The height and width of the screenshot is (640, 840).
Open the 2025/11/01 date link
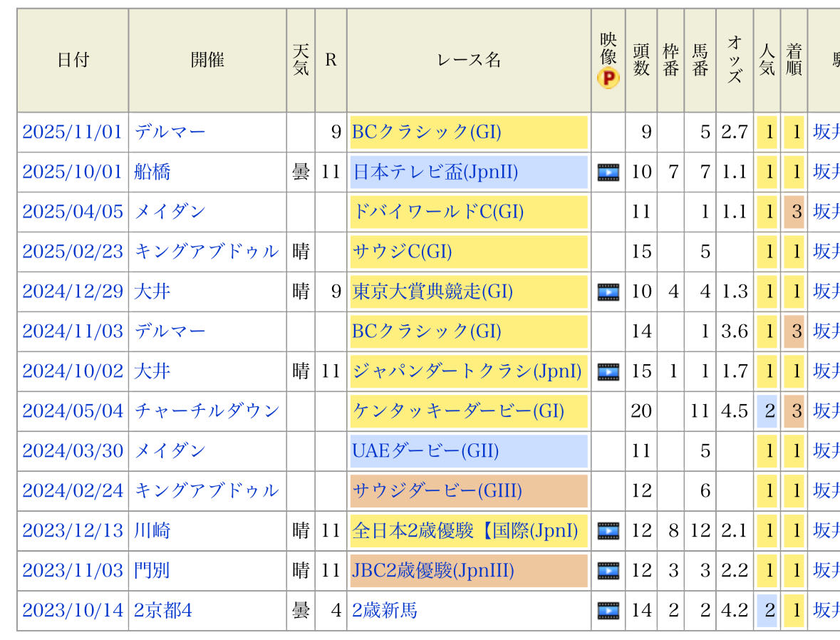click(72, 132)
